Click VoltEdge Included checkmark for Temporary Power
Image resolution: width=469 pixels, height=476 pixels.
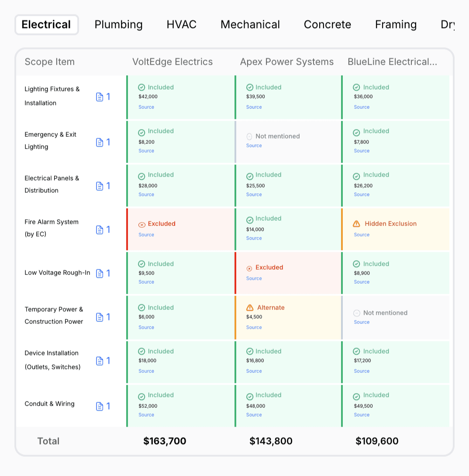(141, 308)
